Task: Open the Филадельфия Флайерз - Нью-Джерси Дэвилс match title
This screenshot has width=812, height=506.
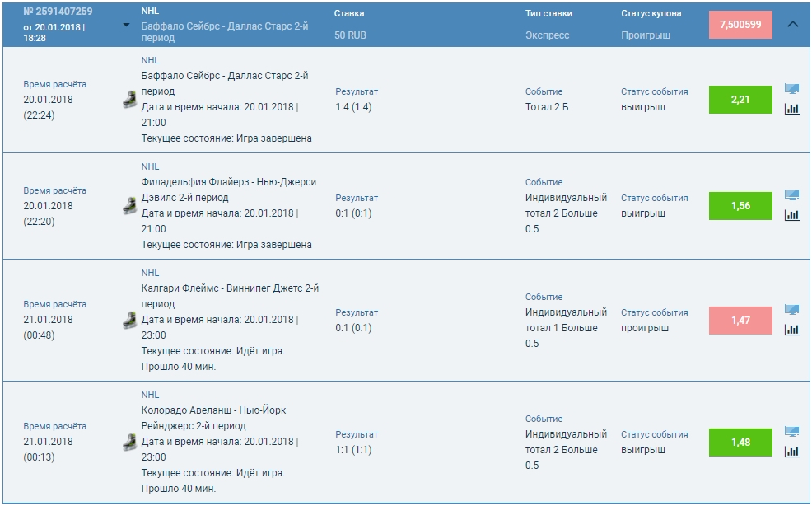Action: 228,190
